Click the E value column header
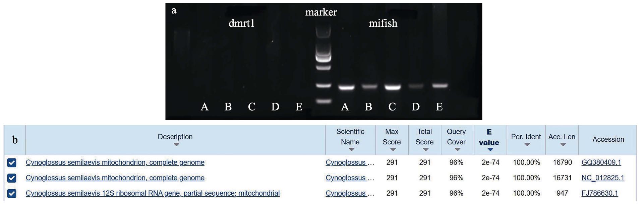 pyautogui.click(x=489, y=137)
